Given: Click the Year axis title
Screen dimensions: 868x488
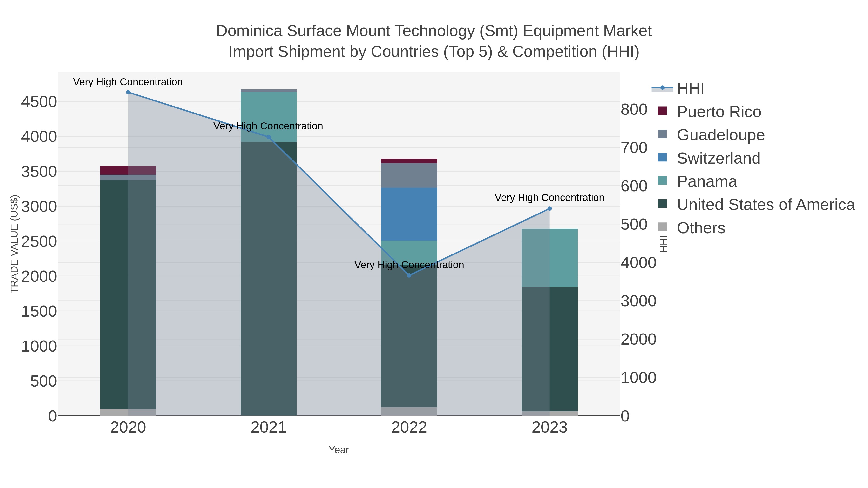Looking at the screenshot, I should tap(339, 450).
